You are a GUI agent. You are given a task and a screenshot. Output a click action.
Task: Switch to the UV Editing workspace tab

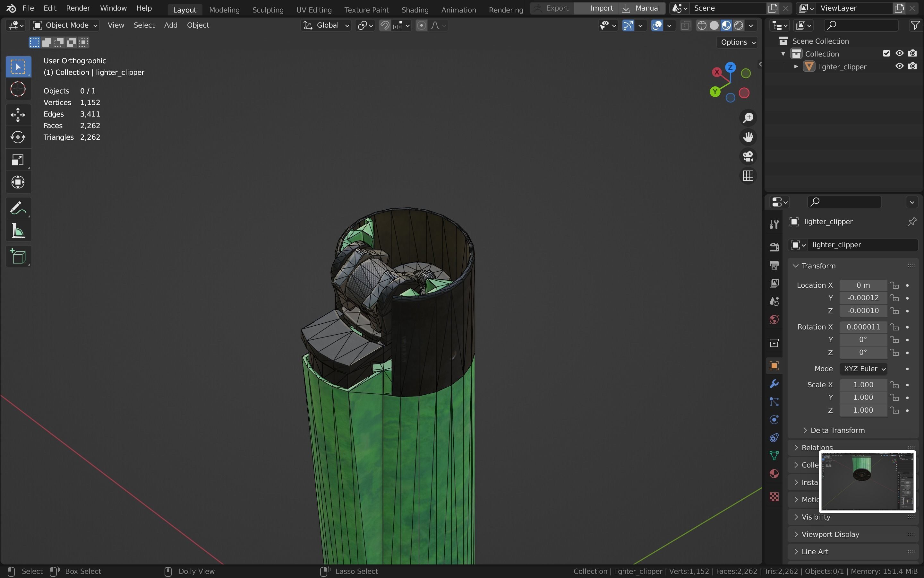(x=314, y=10)
